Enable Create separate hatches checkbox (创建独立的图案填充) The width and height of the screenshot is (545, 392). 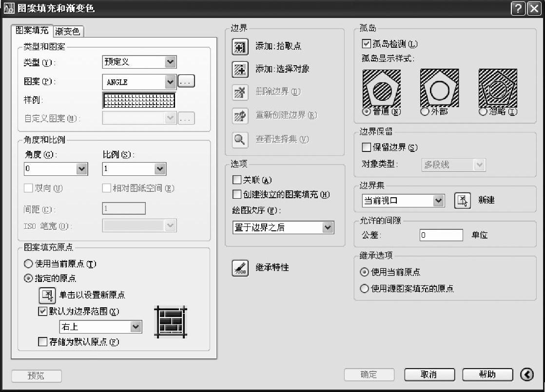click(x=237, y=194)
